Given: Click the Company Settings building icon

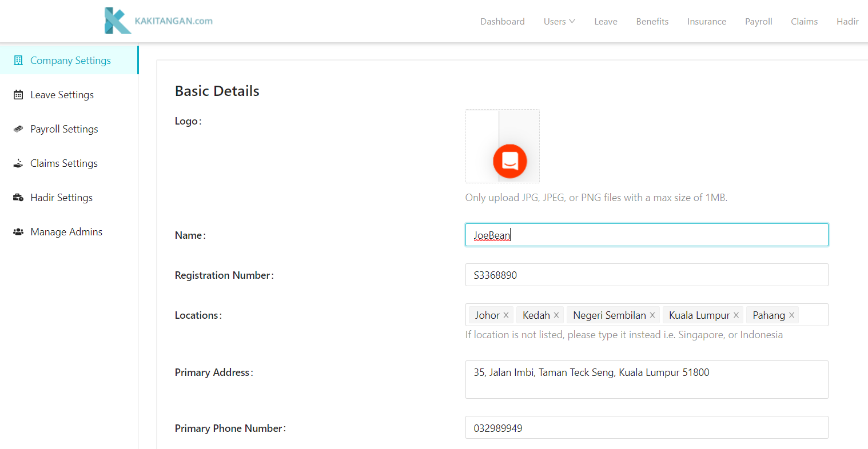Looking at the screenshot, I should 18,61.
